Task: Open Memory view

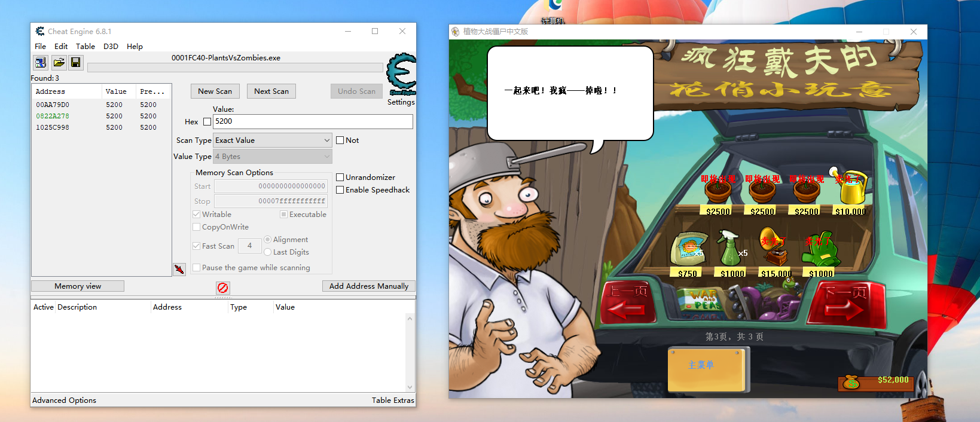Action: click(78, 286)
